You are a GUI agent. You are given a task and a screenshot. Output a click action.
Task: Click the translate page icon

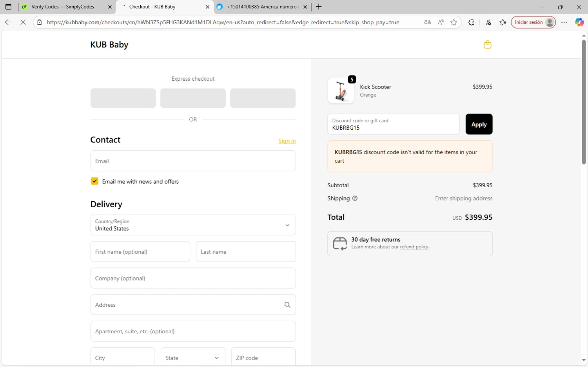pos(428,22)
